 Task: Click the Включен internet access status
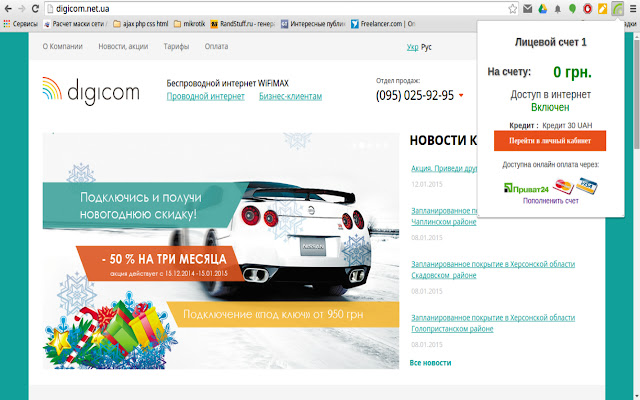coord(550,107)
